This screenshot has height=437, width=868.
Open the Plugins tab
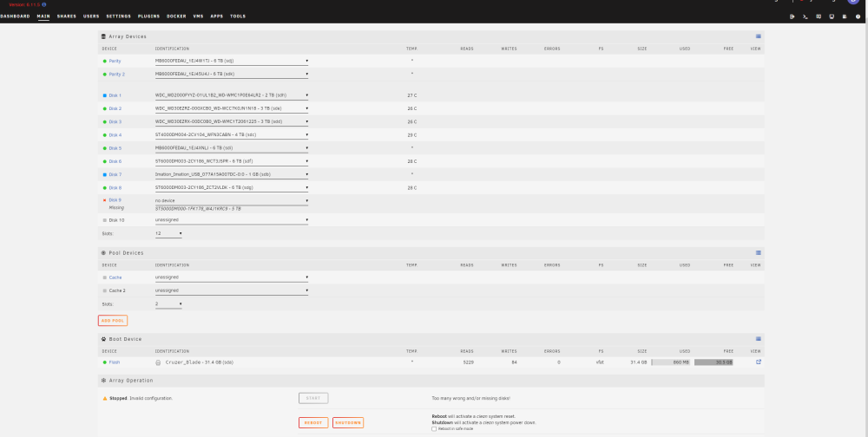click(x=149, y=16)
